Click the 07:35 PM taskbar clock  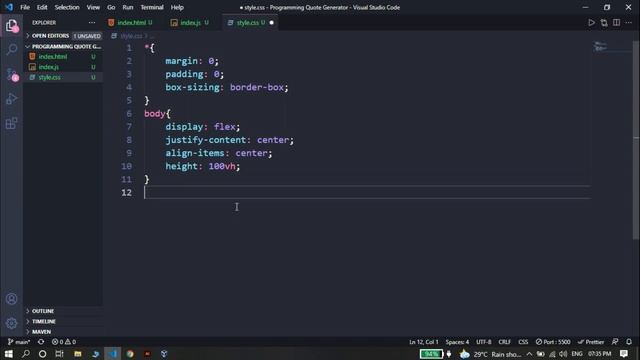(600, 354)
